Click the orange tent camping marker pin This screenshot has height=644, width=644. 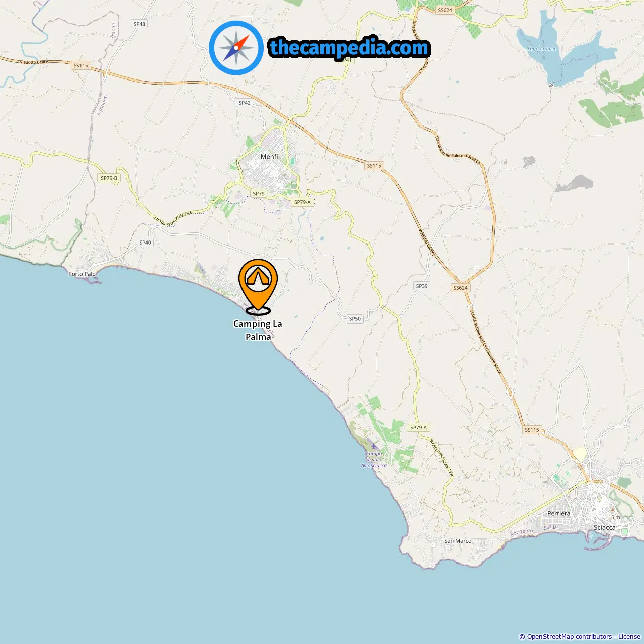pyautogui.click(x=258, y=286)
